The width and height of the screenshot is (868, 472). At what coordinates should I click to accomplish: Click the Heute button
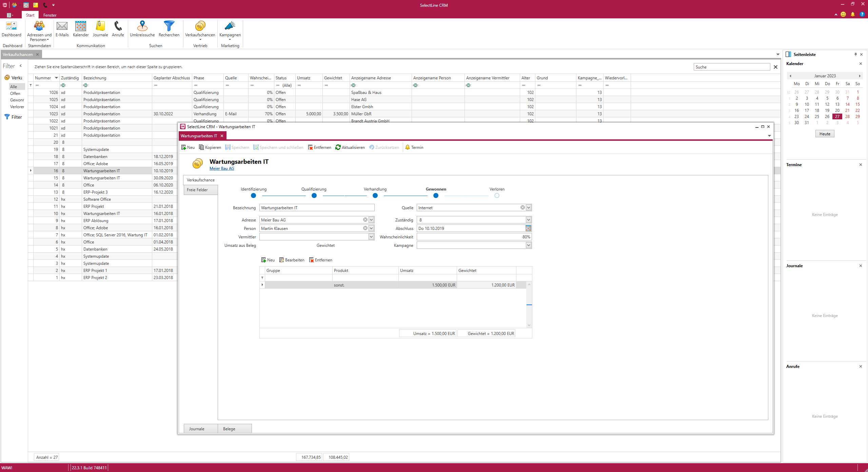(x=825, y=134)
